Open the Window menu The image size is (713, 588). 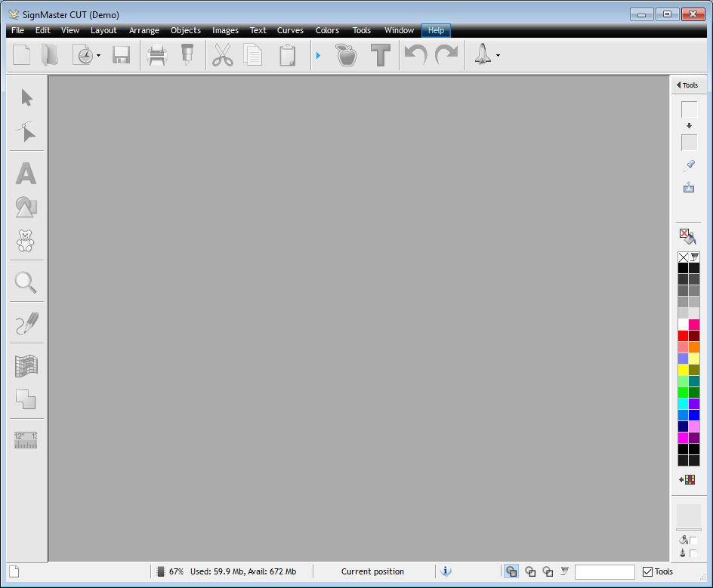400,30
